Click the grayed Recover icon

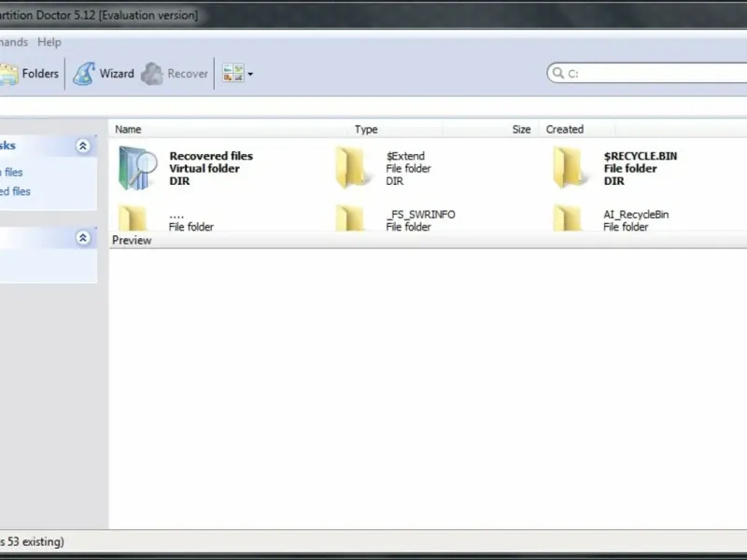152,74
